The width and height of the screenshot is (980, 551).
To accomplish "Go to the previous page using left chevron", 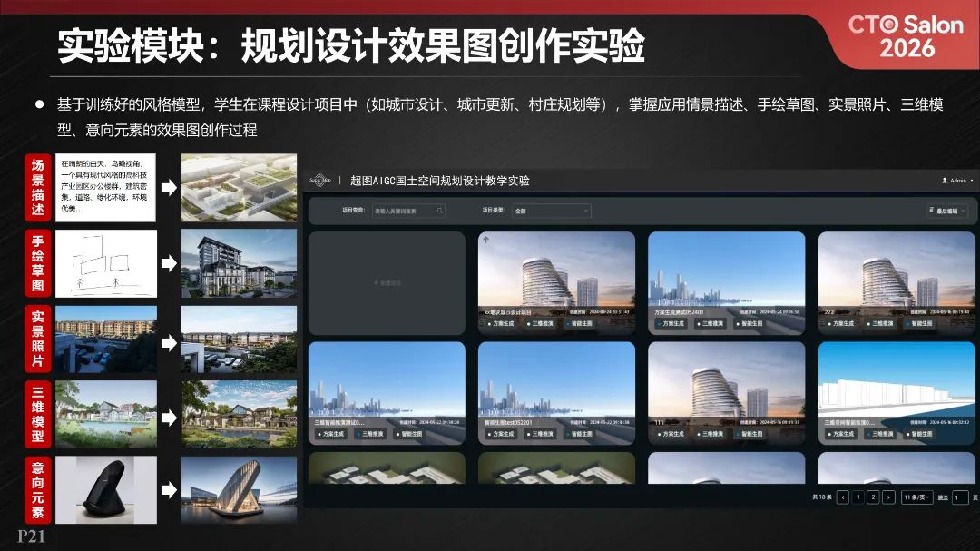I will (843, 497).
